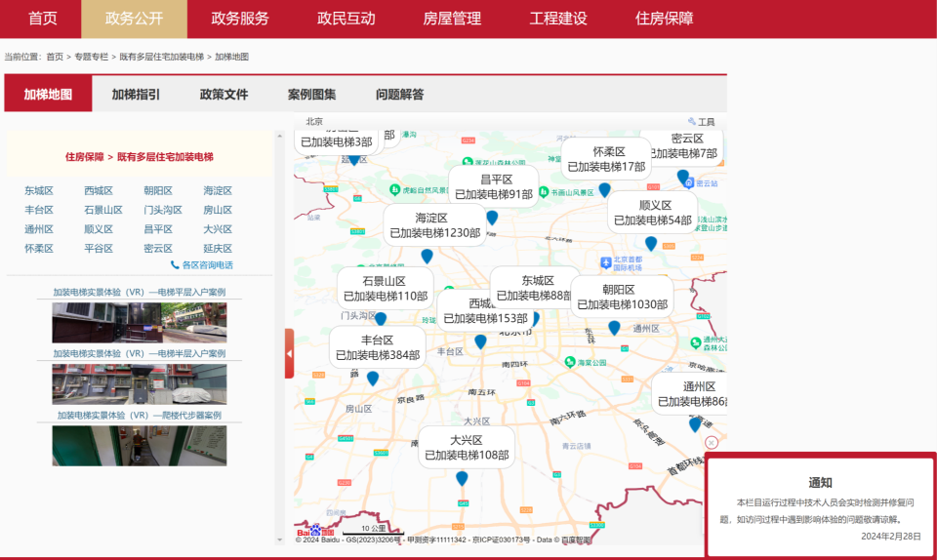Open the 爬楼代步器案例 VR thumbnail
The image size is (937, 560).
coord(140,446)
